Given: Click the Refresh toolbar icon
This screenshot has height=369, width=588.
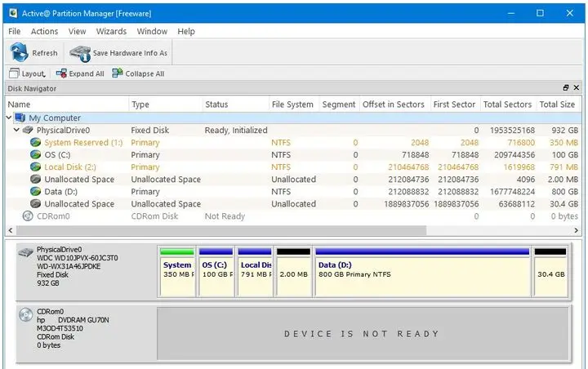Looking at the screenshot, I should [19, 52].
